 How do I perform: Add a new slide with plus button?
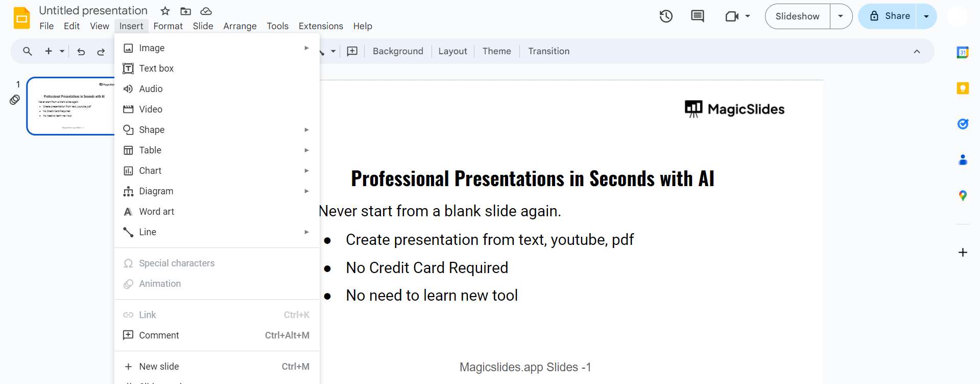[x=49, y=51]
